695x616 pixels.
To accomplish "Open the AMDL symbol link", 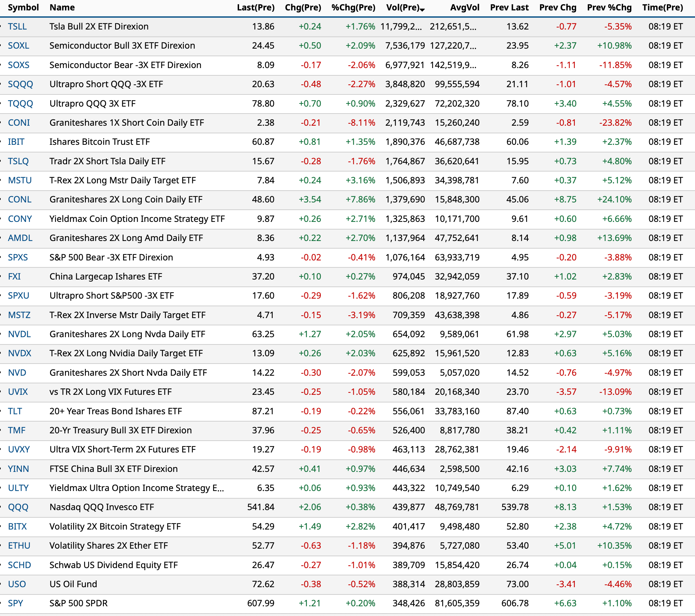I will click(20, 238).
